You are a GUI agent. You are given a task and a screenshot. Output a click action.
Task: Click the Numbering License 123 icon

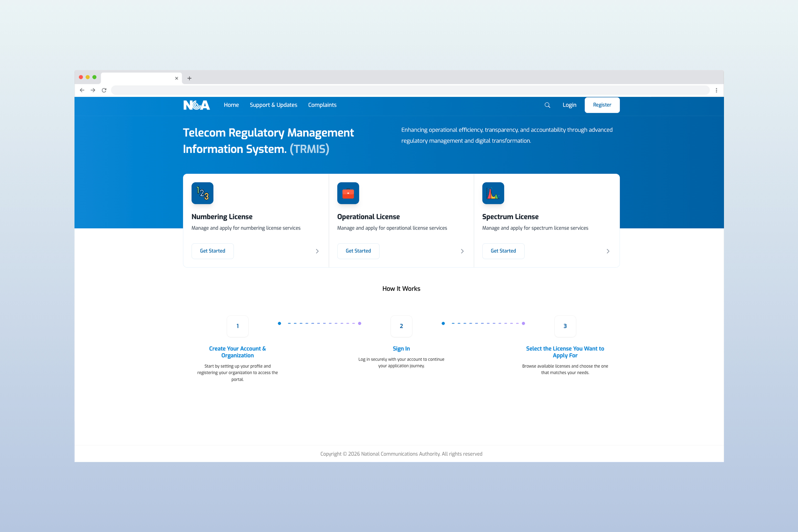tap(203, 193)
